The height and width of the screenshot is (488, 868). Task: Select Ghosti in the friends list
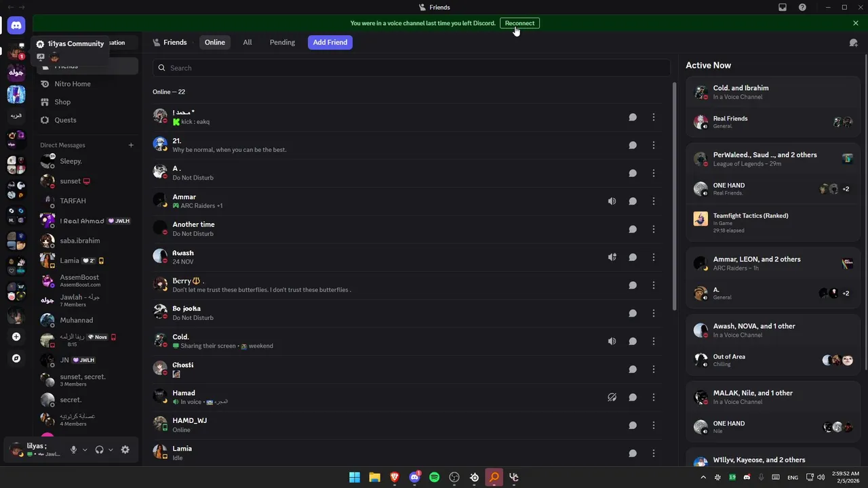(407, 369)
